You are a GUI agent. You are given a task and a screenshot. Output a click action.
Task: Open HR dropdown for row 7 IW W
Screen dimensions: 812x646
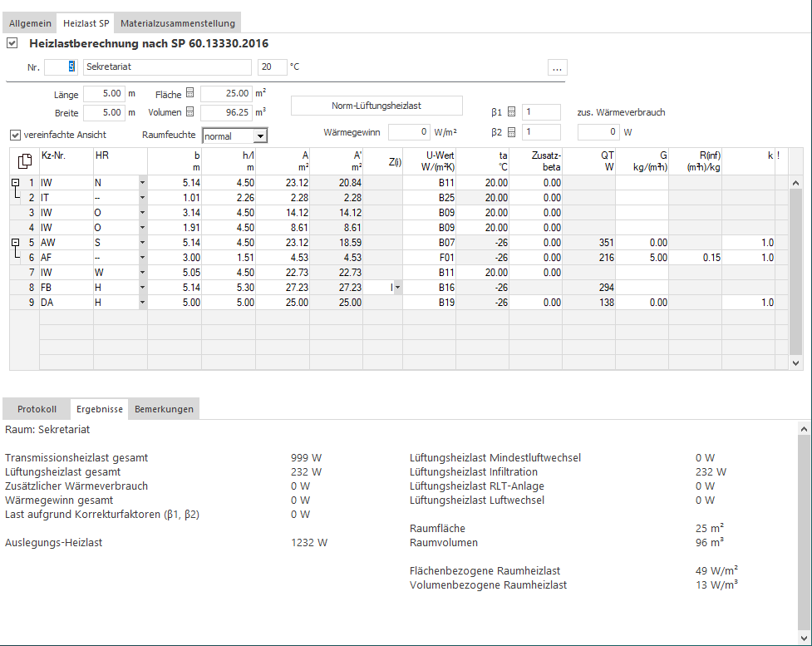pyautogui.click(x=142, y=273)
